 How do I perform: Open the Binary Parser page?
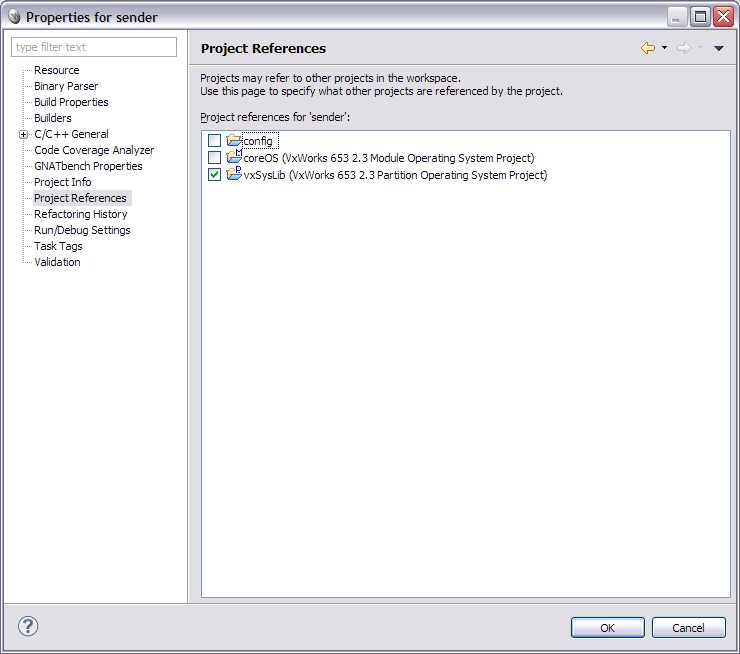point(66,86)
